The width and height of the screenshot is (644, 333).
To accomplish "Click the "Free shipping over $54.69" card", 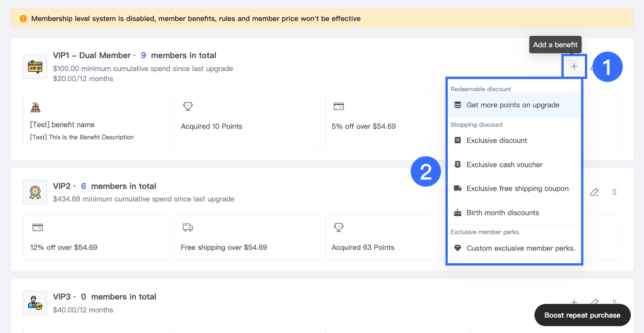I will (247, 237).
